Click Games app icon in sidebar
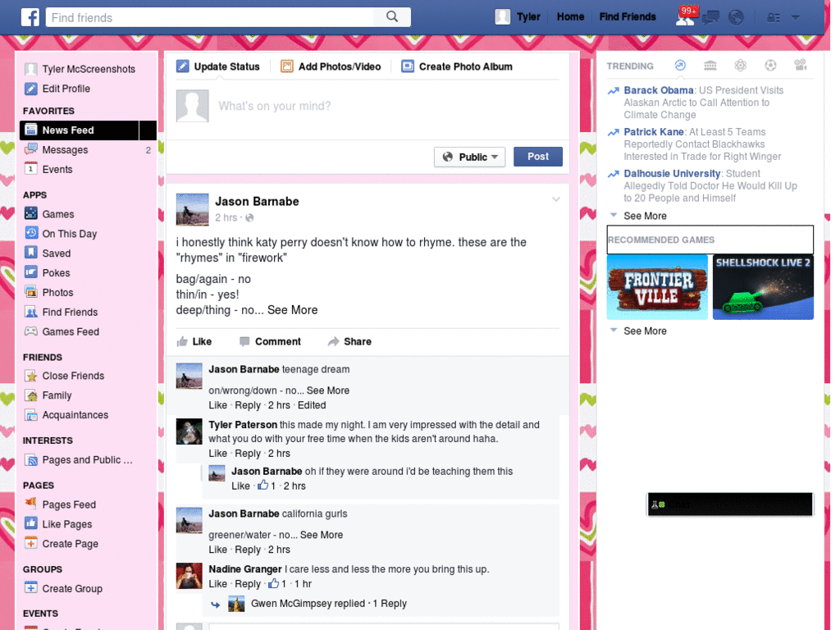Image resolution: width=840 pixels, height=630 pixels. pos(31,214)
